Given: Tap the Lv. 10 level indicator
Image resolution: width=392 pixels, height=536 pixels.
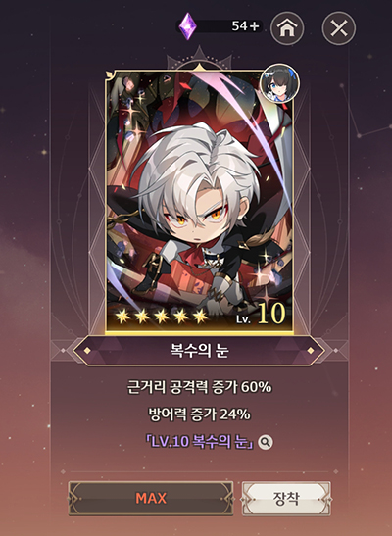Looking at the screenshot, I should coord(261,315).
